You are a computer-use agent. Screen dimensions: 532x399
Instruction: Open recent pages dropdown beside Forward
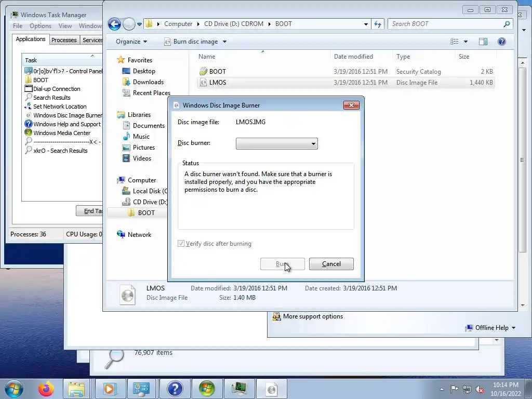(x=139, y=24)
